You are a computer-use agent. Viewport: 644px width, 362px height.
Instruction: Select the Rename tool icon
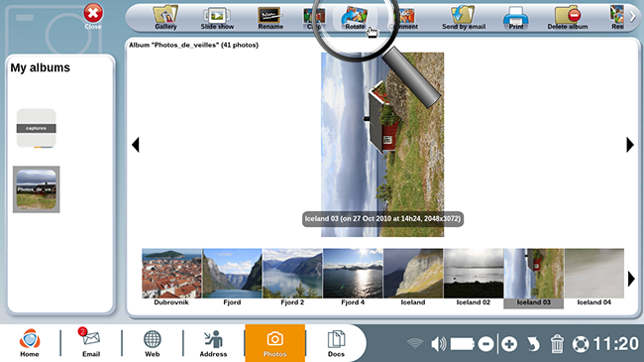pyautogui.click(x=270, y=17)
